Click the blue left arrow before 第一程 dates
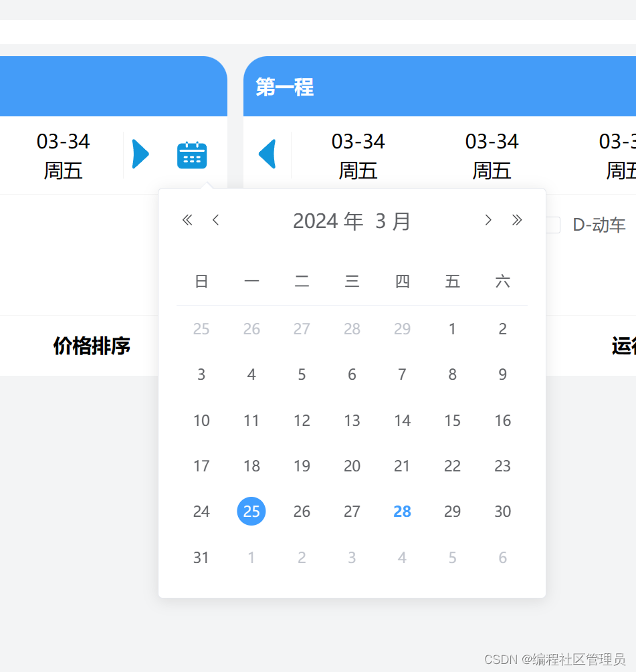636x672 pixels. [268, 154]
